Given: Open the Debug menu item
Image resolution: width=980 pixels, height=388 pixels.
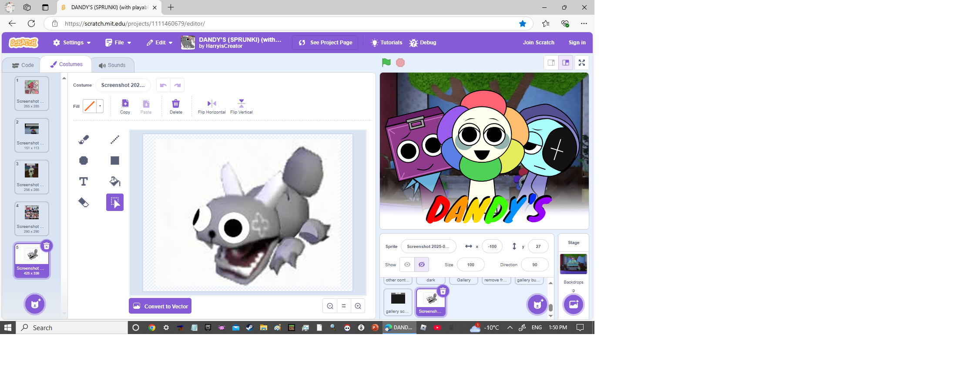Looking at the screenshot, I should [423, 43].
